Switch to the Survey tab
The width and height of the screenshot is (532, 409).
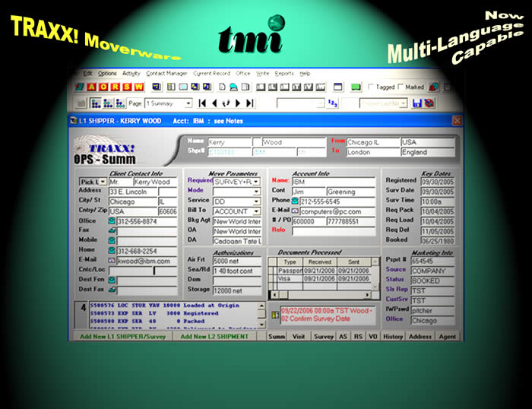coord(323,336)
